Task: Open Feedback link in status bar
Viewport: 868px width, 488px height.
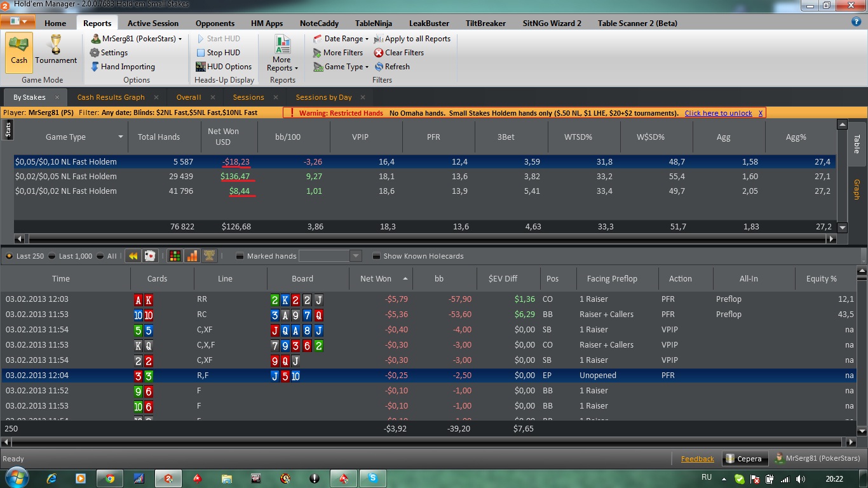Action: (x=697, y=459)
